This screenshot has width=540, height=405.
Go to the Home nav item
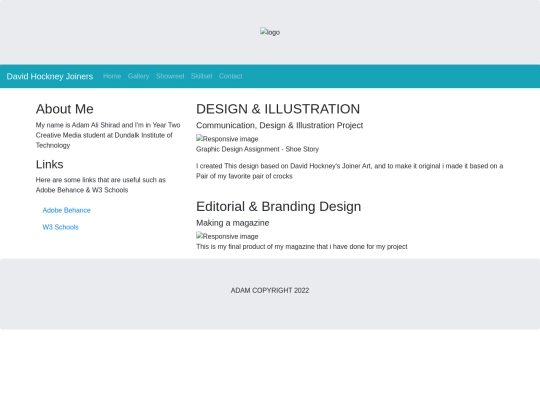(x=112, y=76)
